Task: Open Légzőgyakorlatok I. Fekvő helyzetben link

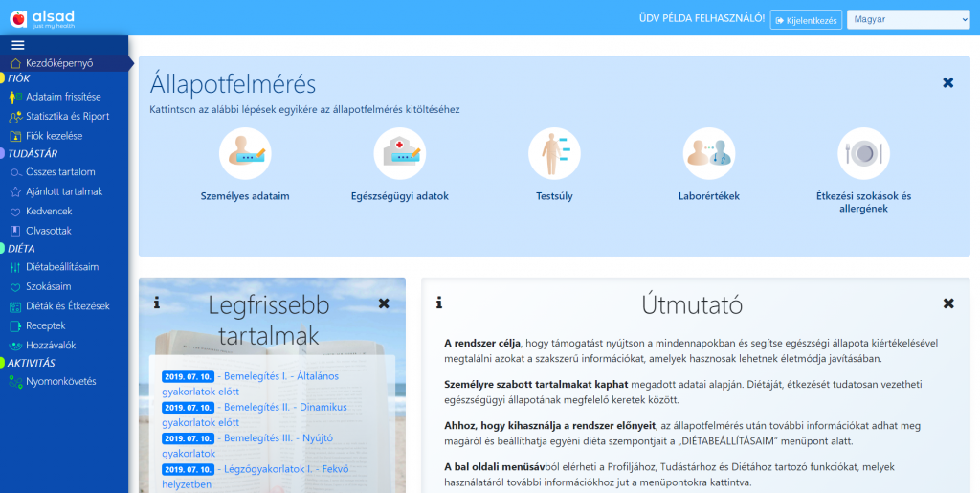Action: pyautogui.click(x=255, y=476)
